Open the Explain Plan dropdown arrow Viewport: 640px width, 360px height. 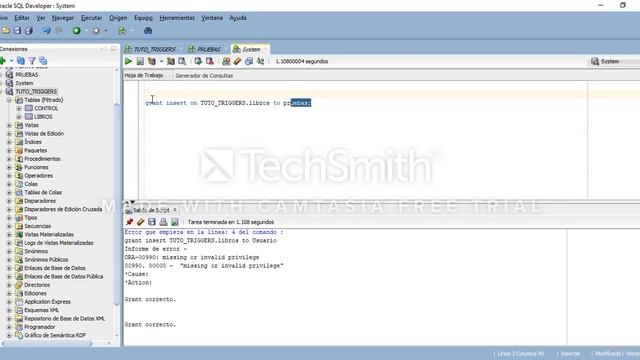[x=161, y=61]
